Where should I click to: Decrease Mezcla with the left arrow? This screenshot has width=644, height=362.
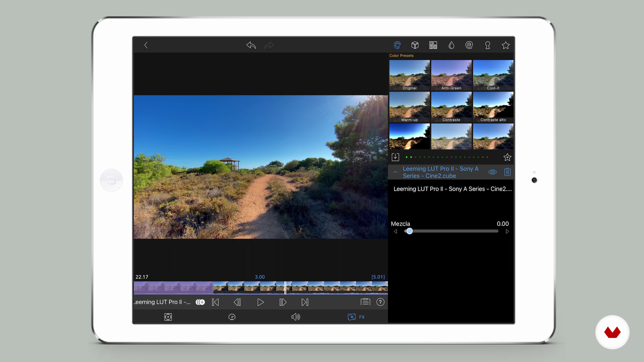click(395, 231)
